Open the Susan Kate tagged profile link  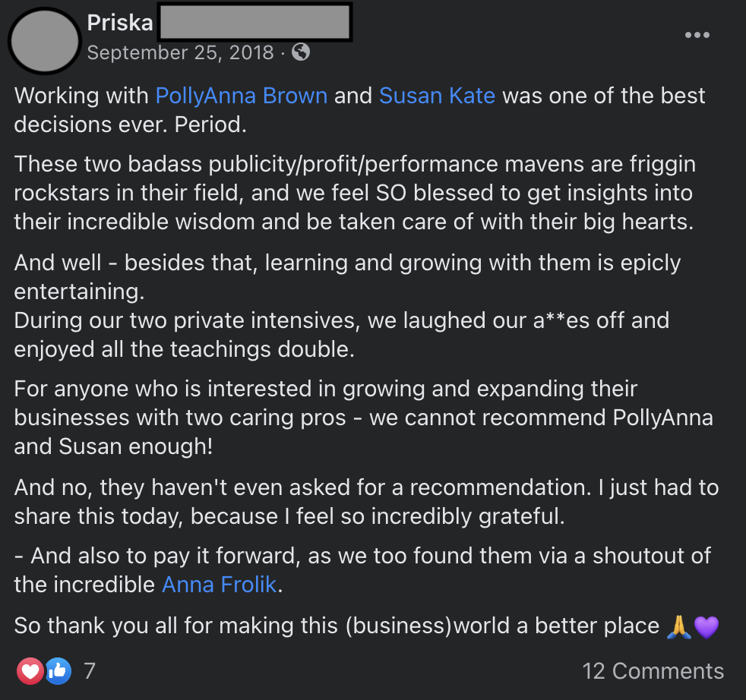click(x=437, y=96)
